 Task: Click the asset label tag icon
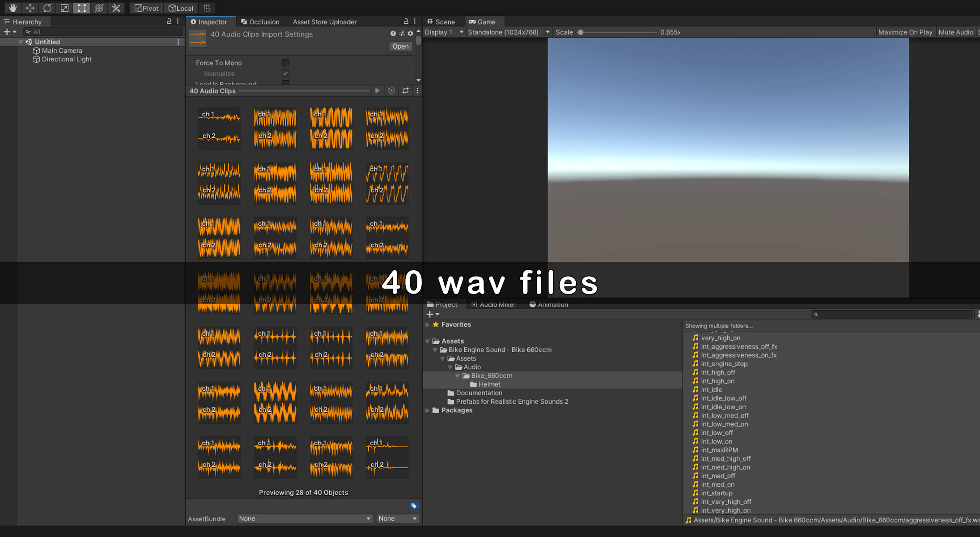pyautogui.click(x=414, y=506)
